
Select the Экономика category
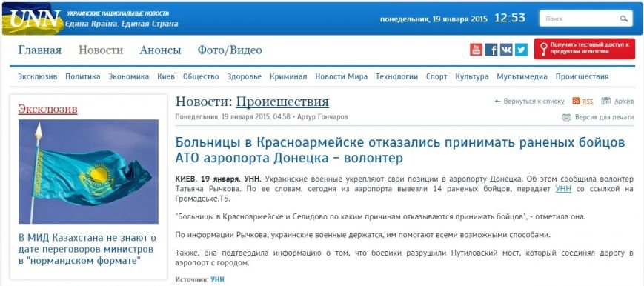pos(128,76)
